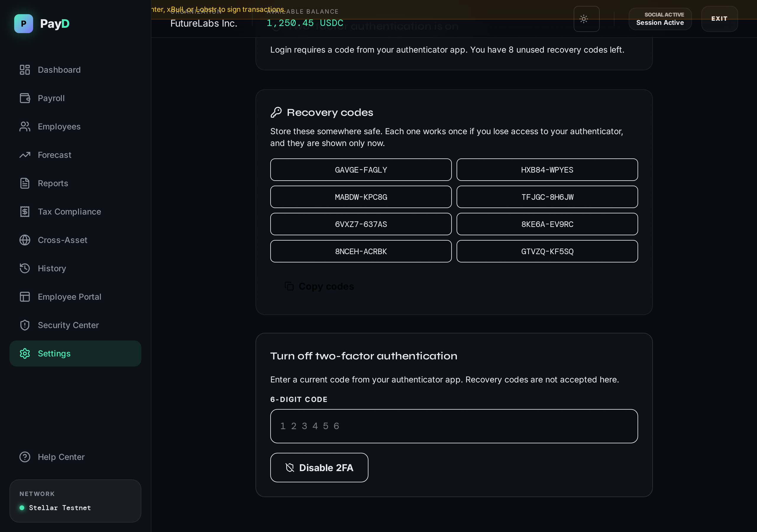Open the Forecast section
Viewport: 757px width, 532px height.
pyautogui.click(x=75, y=155)
